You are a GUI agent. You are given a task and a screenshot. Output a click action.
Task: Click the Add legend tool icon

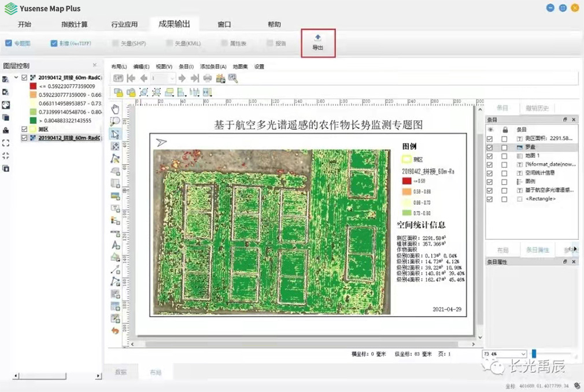[115, 220]
